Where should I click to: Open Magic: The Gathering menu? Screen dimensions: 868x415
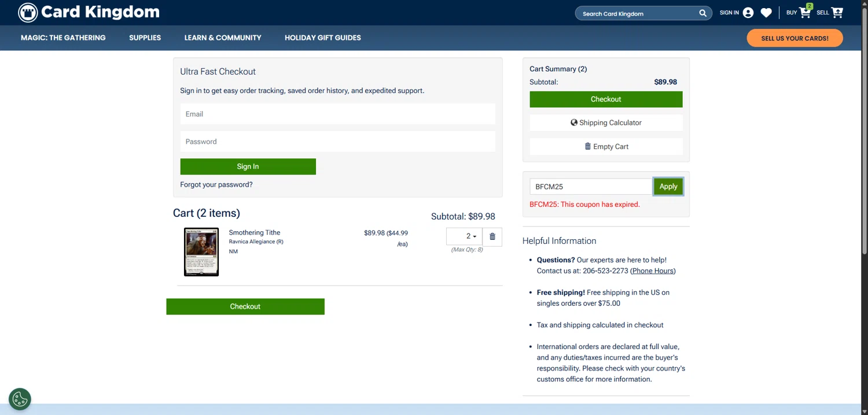pos(63,38)
